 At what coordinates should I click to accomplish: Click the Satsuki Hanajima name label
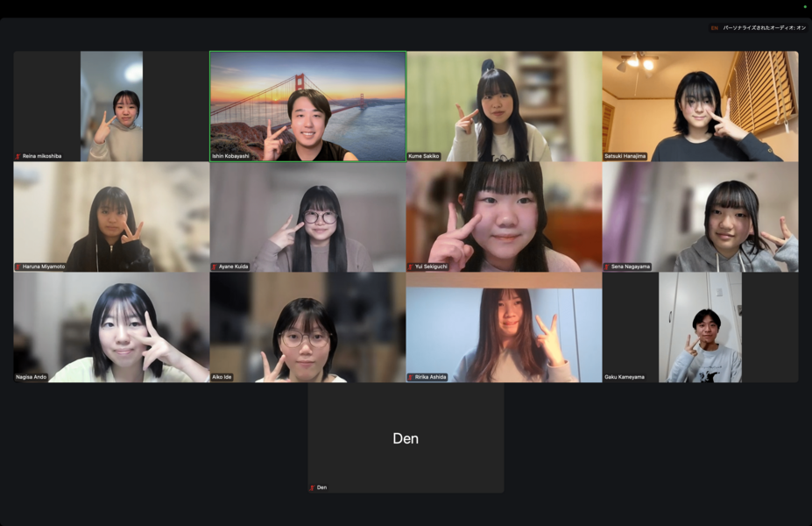point(625,156)
